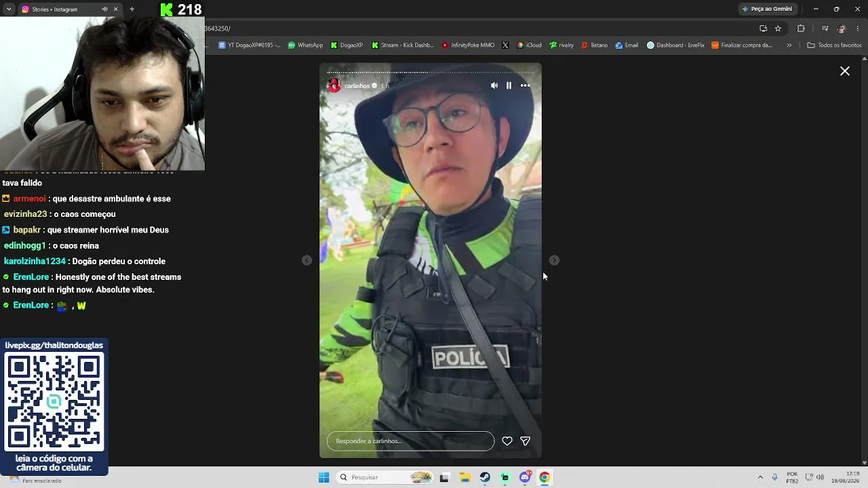Viewport: 868px width, 488px height.
Task: Click the 'Responder a carlinhos...' reply field
Action: click(410, 441)
